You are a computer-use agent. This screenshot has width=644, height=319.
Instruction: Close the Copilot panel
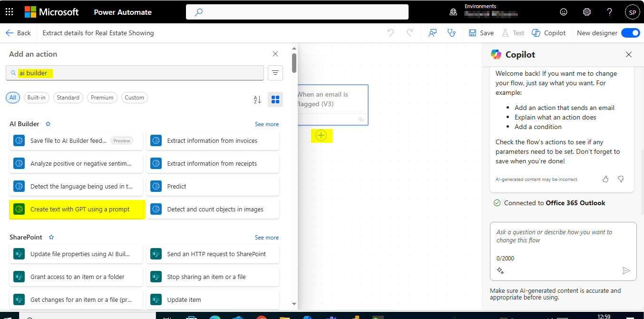[x=629, y=55]
